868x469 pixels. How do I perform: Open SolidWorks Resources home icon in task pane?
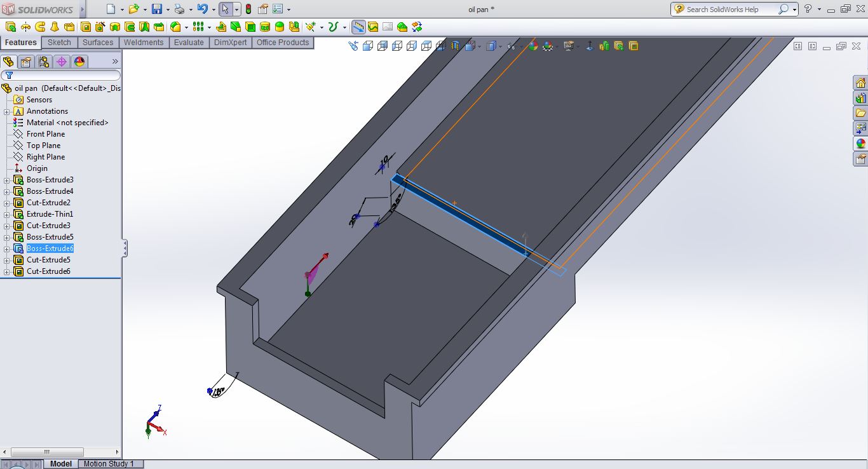click(x=860, y=83)
